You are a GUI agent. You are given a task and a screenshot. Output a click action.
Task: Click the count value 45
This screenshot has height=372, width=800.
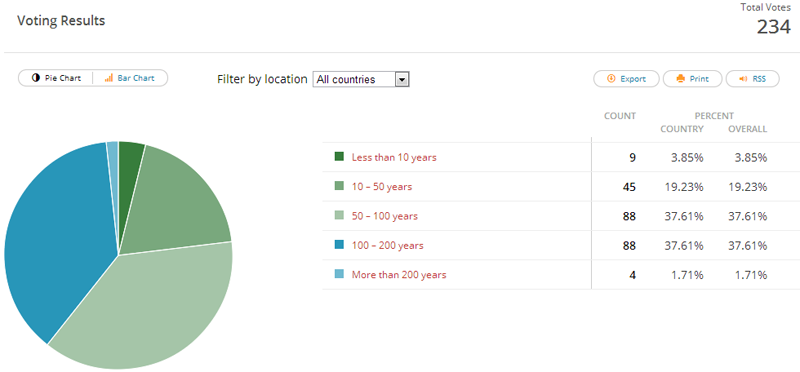[629, 187]
